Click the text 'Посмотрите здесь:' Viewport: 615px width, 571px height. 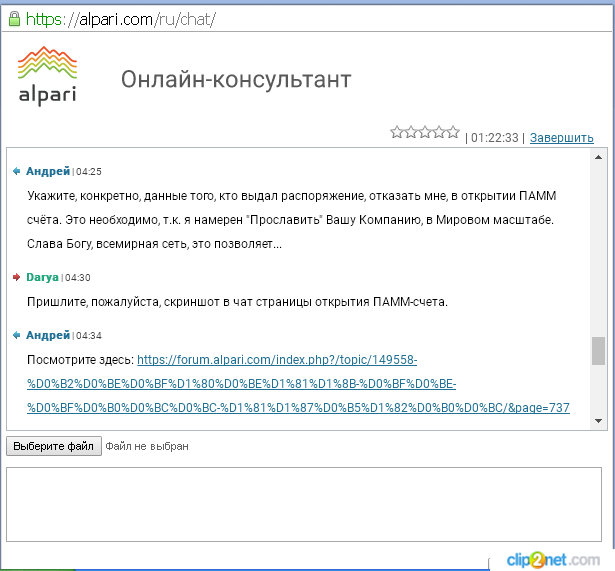(x=80, y=360)
